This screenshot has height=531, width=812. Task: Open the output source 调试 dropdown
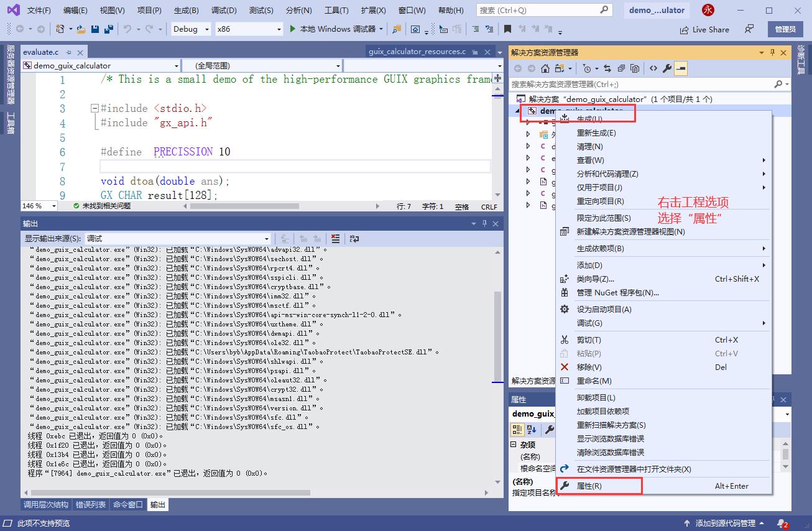tap(178, 238)
